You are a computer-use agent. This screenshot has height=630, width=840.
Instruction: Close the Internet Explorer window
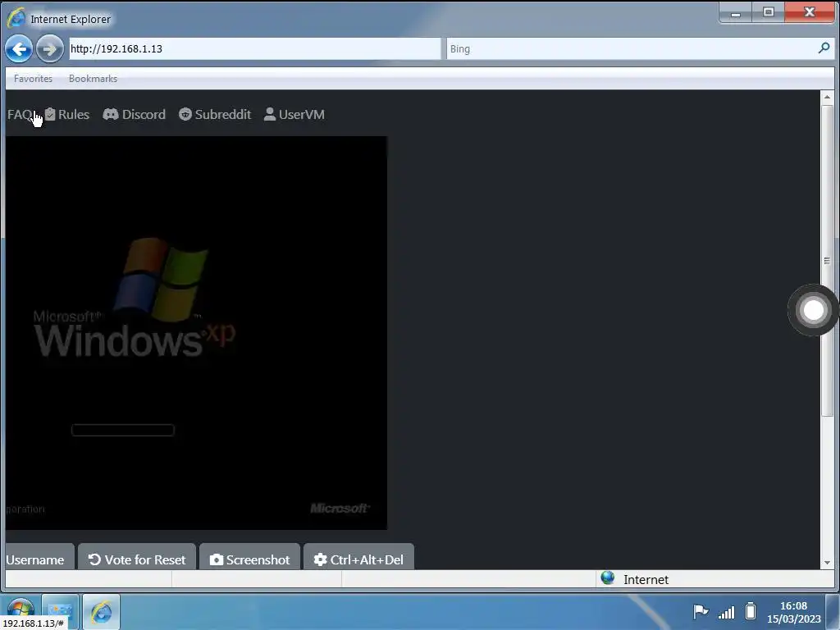pos(810,12)
